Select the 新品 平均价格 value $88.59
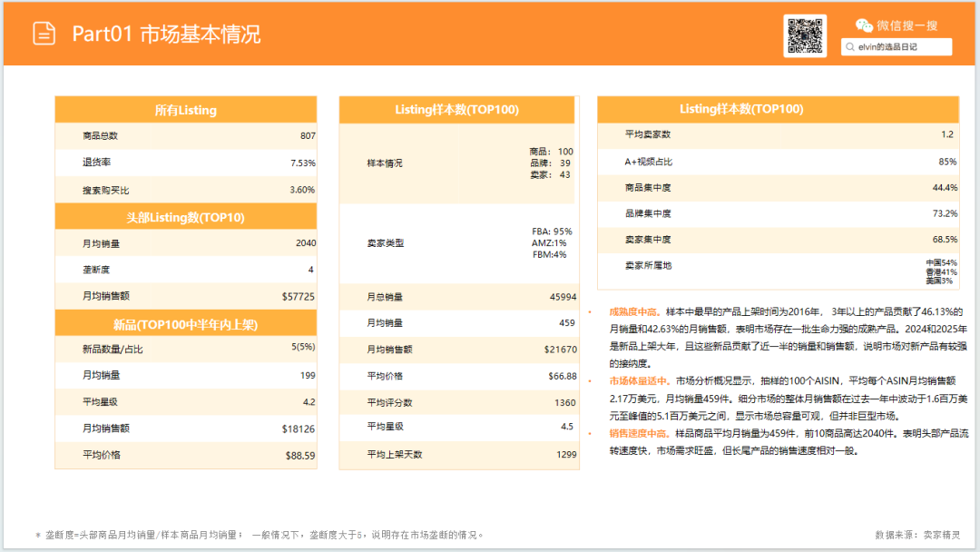Viewport: 980px width, 552px height. pyautogui.click(x=300, y=456)
